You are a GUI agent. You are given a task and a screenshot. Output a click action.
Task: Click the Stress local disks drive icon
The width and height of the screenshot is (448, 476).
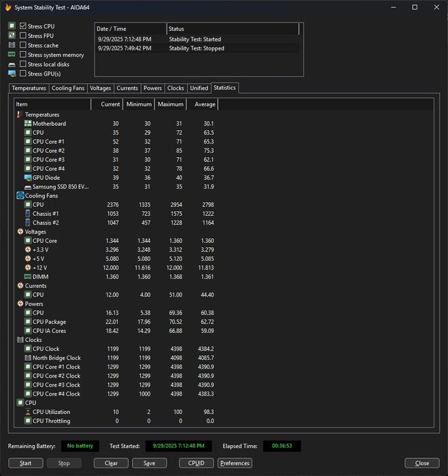pos(12,65)
